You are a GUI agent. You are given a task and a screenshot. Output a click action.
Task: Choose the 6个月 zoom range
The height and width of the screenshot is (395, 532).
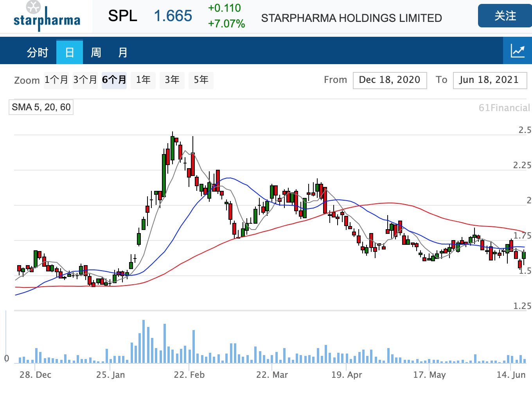(x=114, y=80)
